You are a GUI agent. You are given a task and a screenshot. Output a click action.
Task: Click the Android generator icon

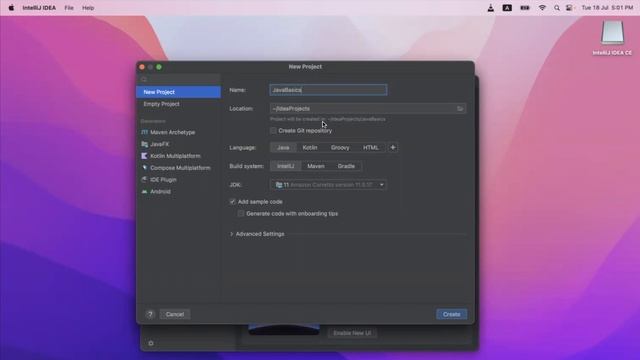pyautogui.click(x=144, y=191)
